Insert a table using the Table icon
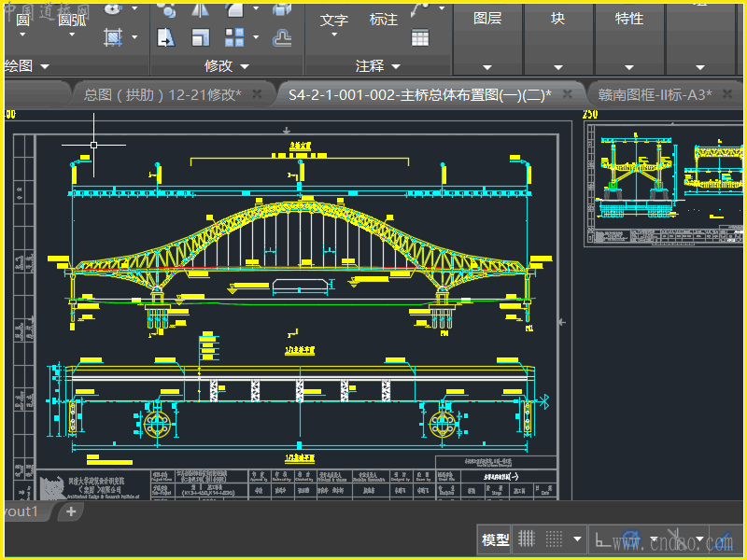The image size is (747, 560). point(420,37)
